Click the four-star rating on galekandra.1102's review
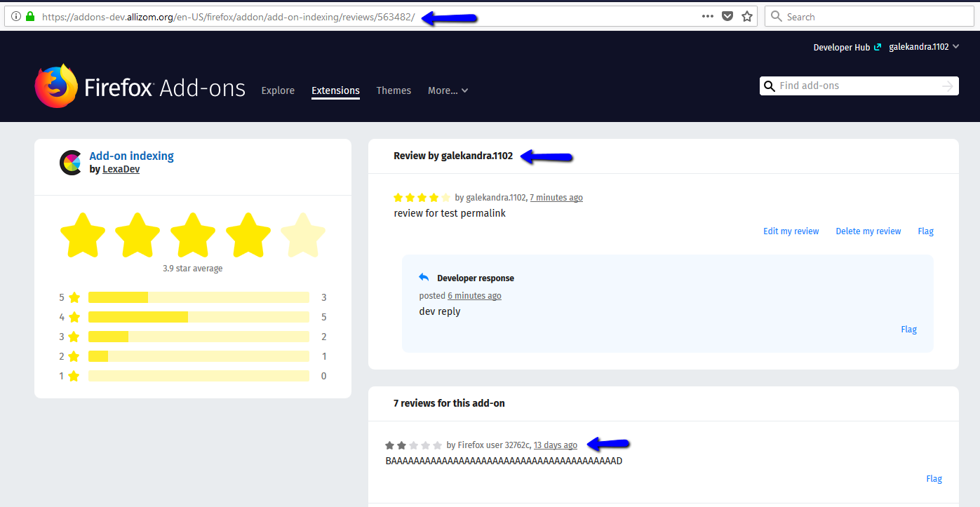 pyautogui.click(x=422, y=198)
